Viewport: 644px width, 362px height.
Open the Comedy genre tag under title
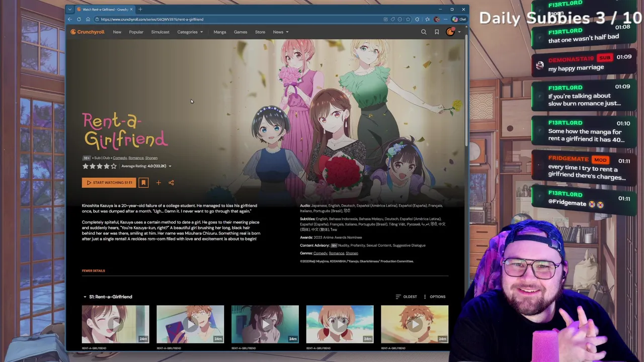(120, 158)
